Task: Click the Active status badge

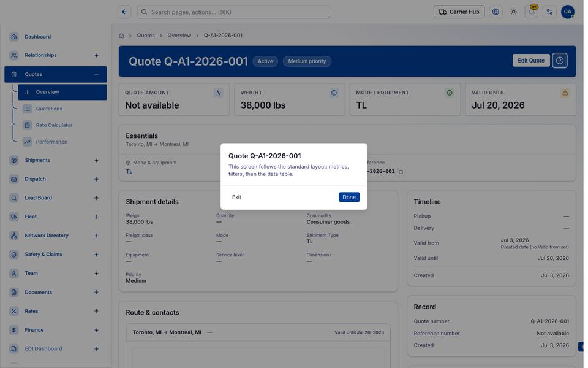Action: (265, 61)
